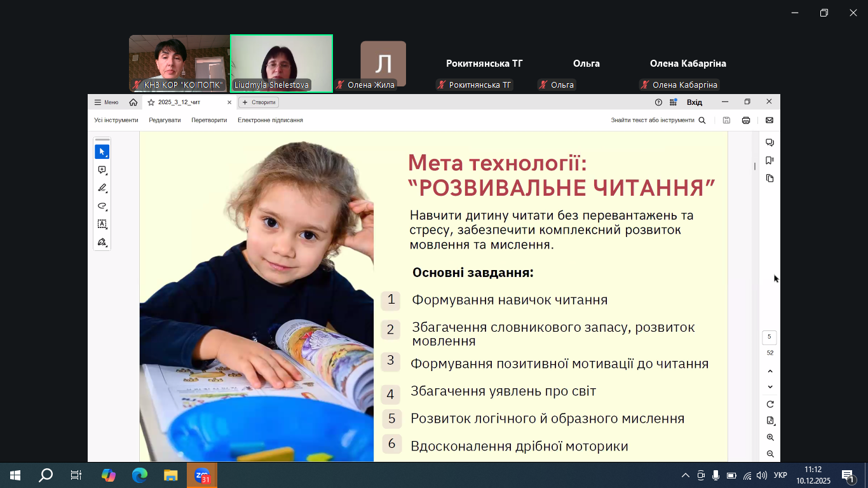The image size is (868, 488).
Task: Star the 2025_3_12_чит document tab
Action: click(x=151, y=102)
